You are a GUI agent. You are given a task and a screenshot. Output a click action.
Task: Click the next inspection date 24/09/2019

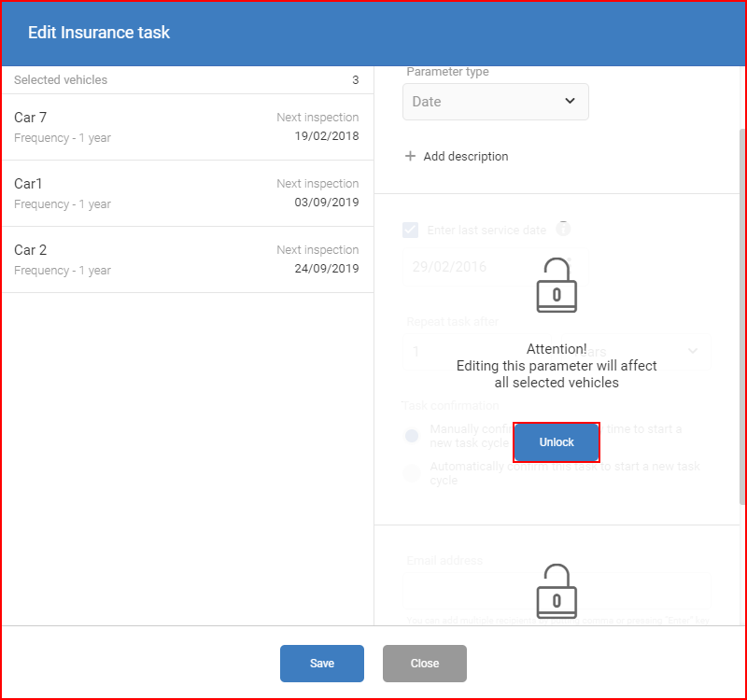coord(327,269)
